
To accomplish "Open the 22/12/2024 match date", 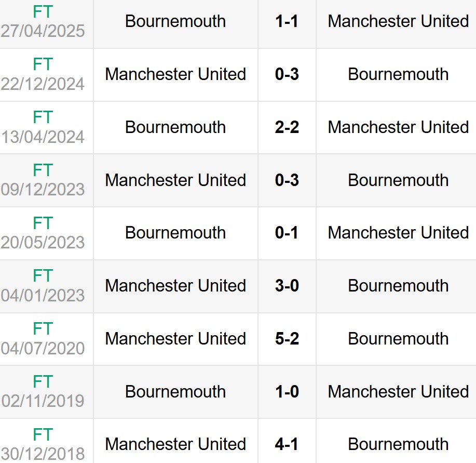I will (x=43, y=84).
